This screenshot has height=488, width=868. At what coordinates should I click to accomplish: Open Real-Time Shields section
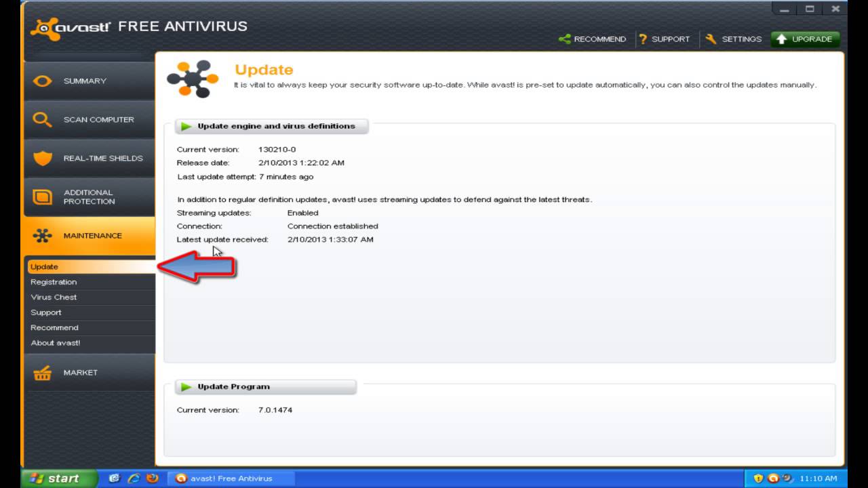[x=90, y=158]
